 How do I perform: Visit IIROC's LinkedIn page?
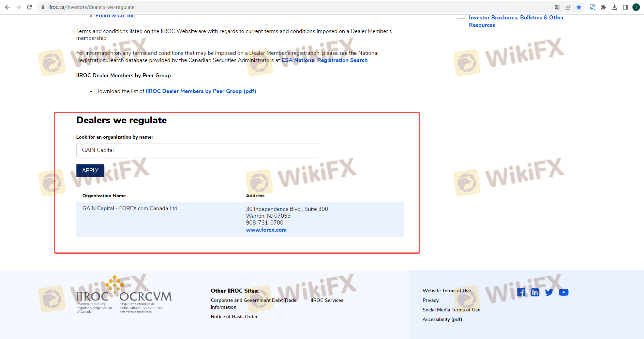[535, 292]
